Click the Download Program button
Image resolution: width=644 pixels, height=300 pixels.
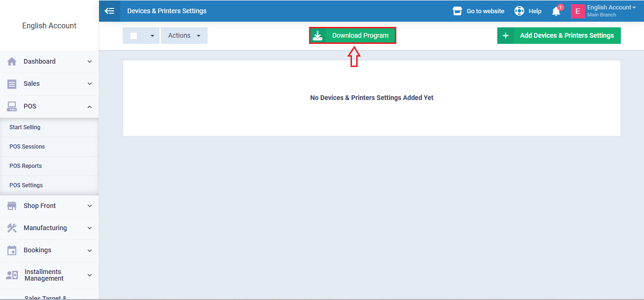coord(352,35)
